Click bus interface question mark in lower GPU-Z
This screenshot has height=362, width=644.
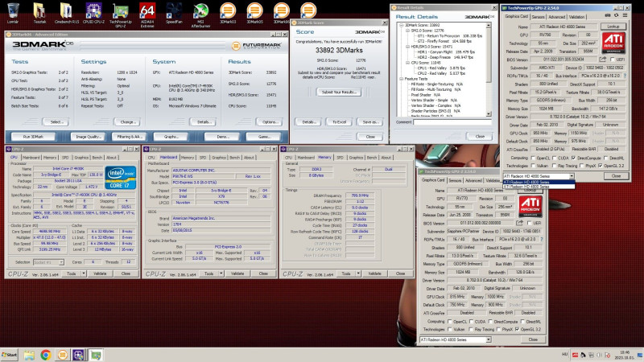(x=542, y=239)
